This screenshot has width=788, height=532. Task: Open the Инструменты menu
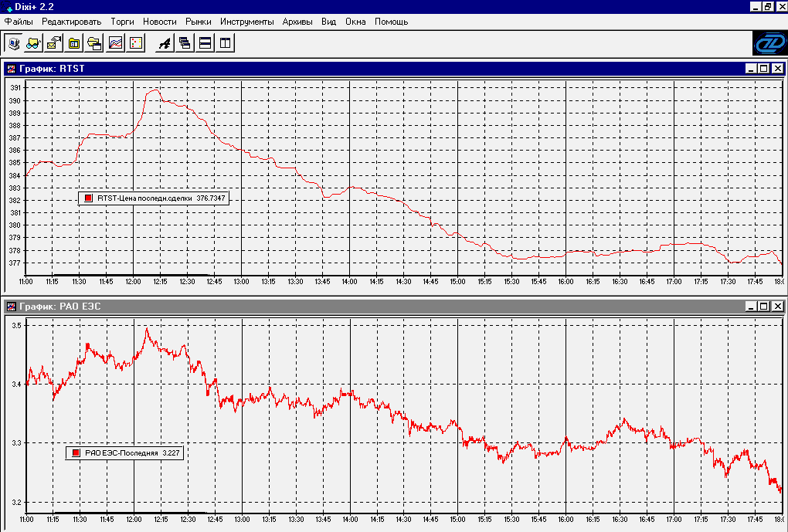click(246, 22)
